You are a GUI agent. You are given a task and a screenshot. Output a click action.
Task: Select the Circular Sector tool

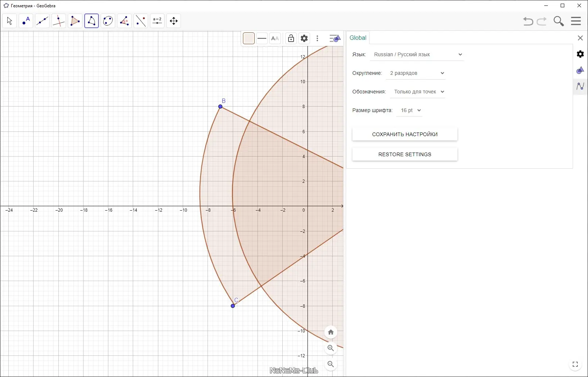[x=92, y=21]
